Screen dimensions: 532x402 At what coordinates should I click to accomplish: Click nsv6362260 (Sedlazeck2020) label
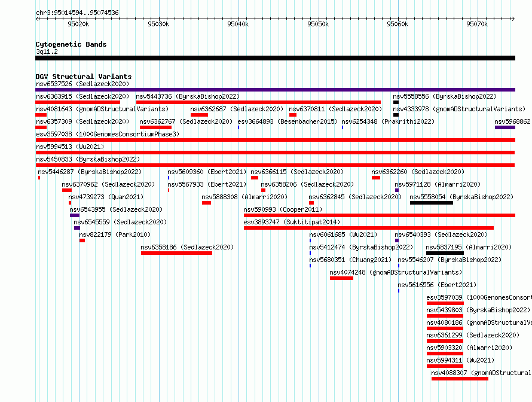point(418,172)
